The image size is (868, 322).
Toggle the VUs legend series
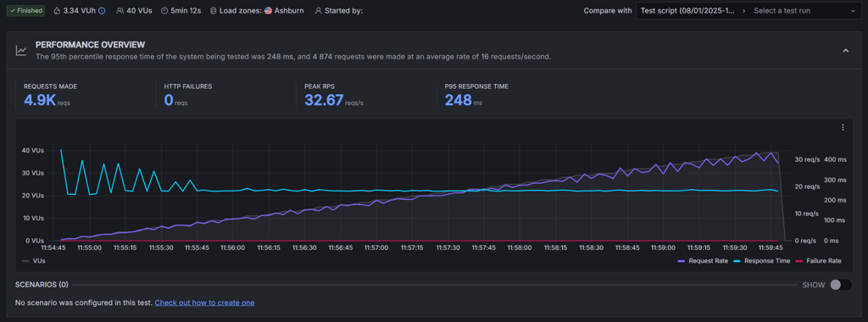point(33,261)
